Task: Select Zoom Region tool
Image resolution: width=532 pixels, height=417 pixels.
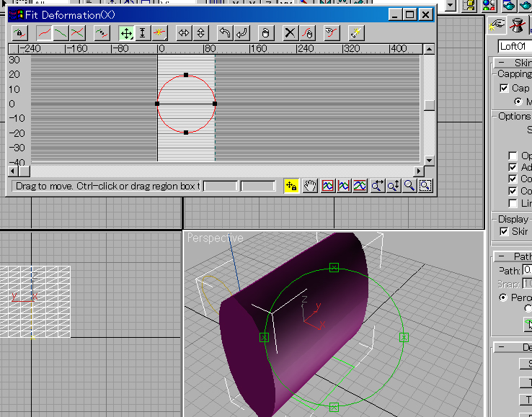Action: pos(425,186)
